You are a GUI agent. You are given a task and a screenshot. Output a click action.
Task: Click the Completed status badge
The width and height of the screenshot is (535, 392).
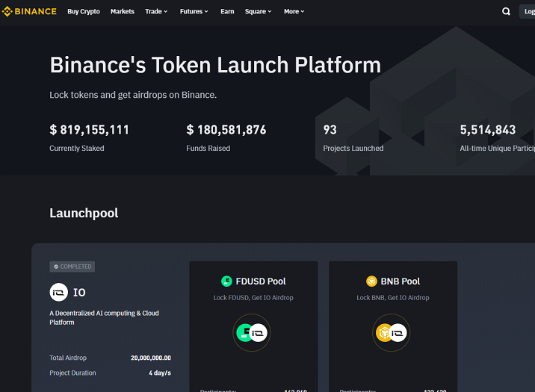click(72, 267)
